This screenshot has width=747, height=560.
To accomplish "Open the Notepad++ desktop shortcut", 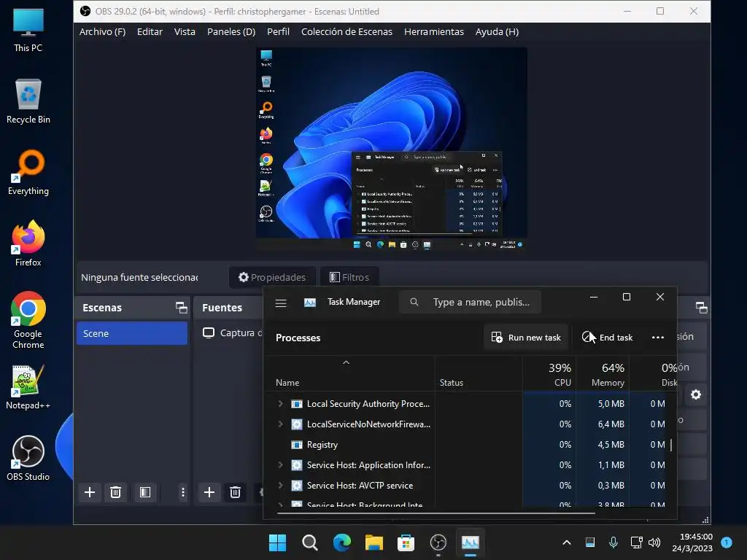I will (x=28, y=387).
